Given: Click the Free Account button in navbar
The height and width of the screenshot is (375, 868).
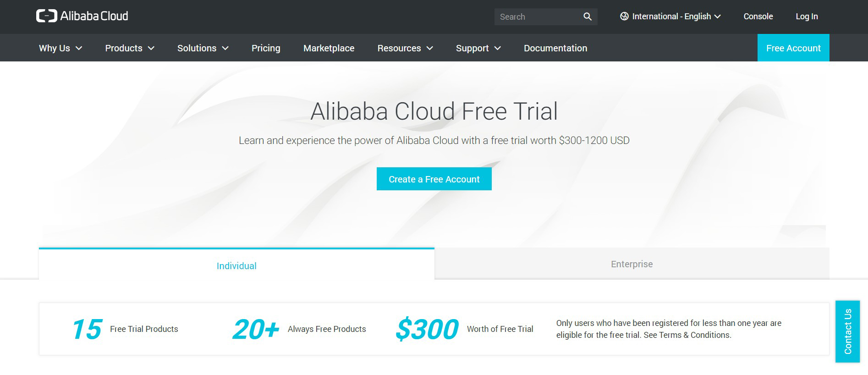Looking at the screenshot, I should tap(793, 48).
